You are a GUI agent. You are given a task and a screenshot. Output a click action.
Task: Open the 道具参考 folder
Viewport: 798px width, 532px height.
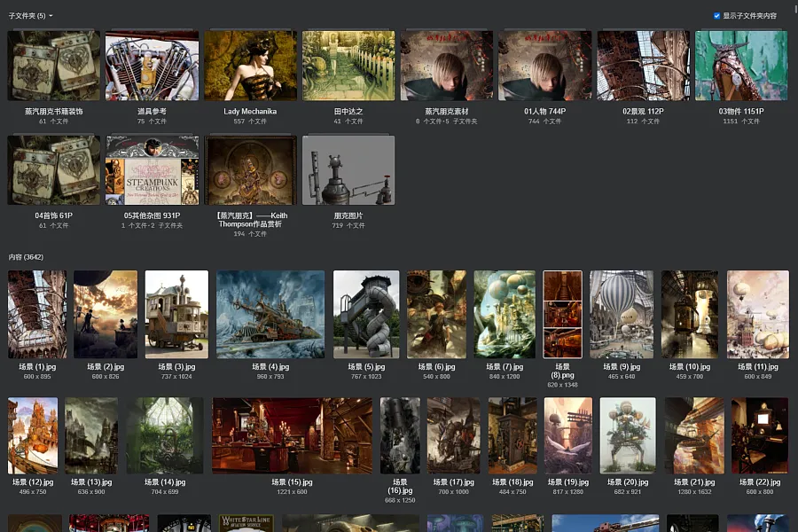pos(152,66)
